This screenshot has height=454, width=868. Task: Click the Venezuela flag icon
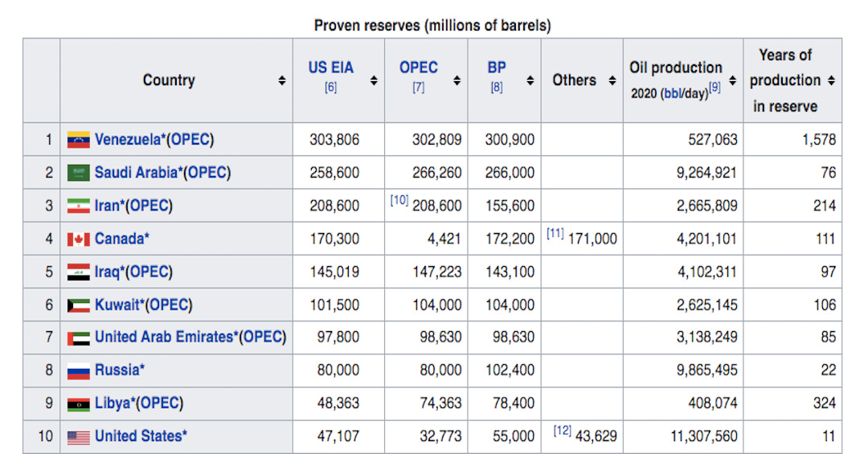click(x=79, y=140)
